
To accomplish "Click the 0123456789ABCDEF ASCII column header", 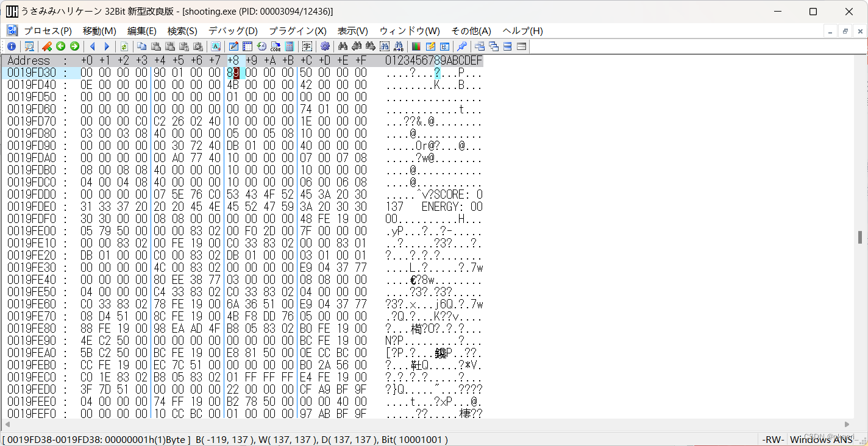I will 434,60.
